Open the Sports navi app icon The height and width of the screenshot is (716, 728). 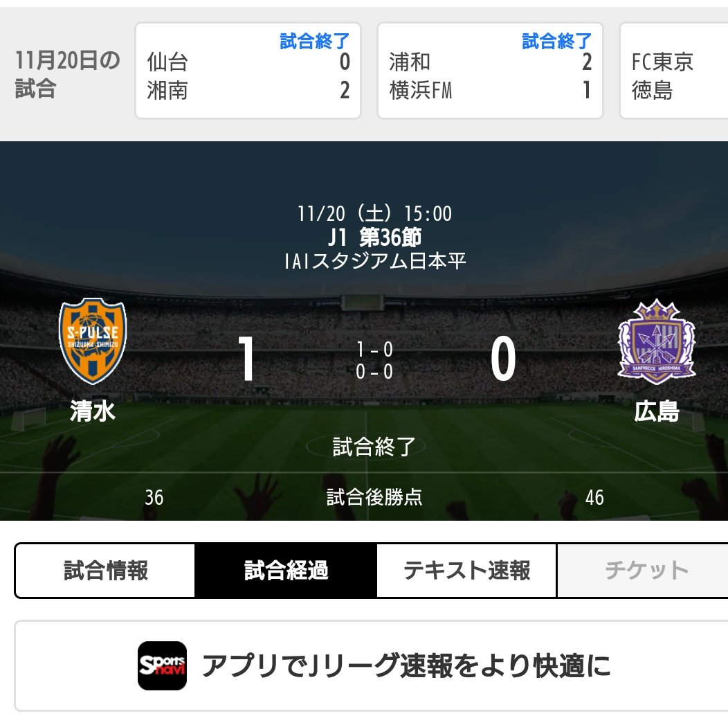coord(162,665)
